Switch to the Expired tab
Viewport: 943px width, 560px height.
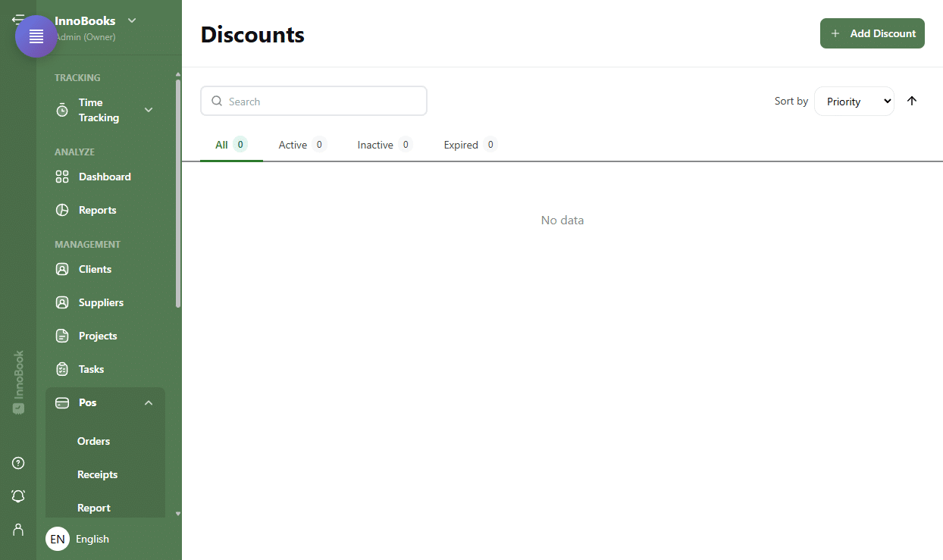tap(470, 145)
